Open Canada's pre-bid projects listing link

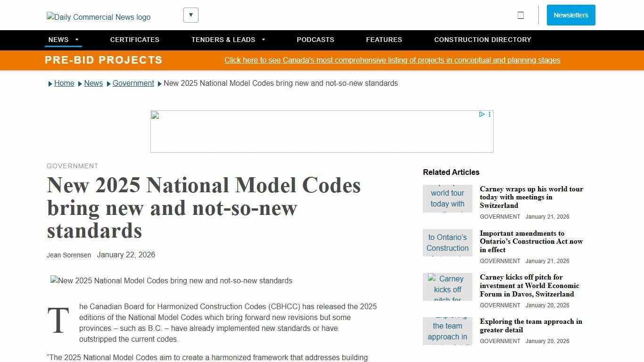click(x=392, y=60)
